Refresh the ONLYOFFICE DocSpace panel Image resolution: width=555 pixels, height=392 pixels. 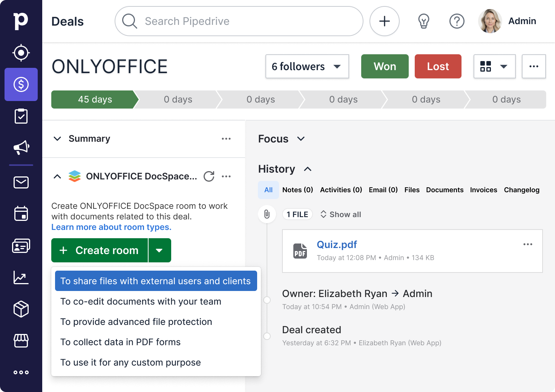click(x=209, y=176)
